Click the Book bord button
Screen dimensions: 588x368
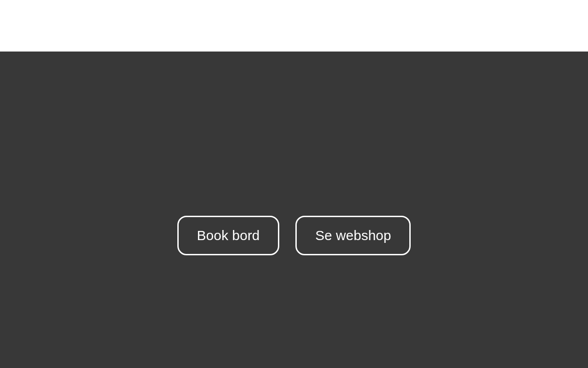[x=228, y=236]
